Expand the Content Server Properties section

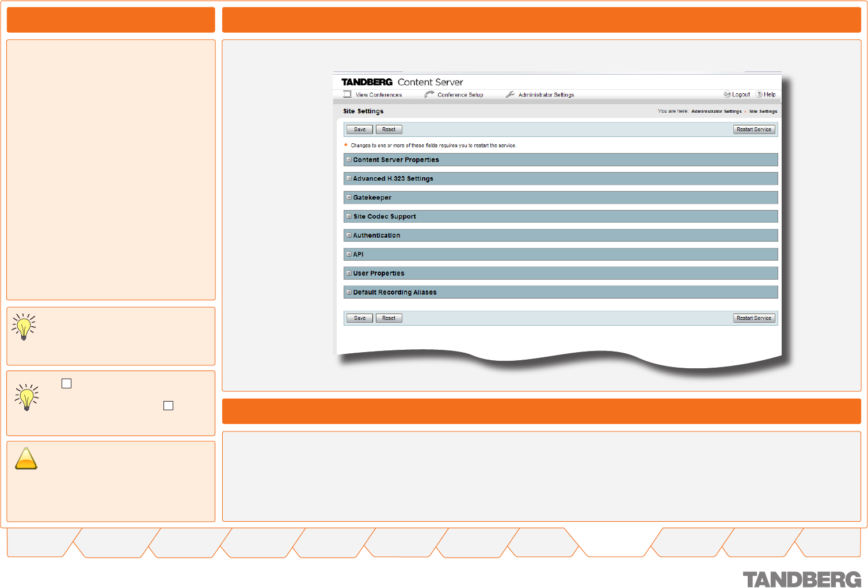tap(349, 160)
